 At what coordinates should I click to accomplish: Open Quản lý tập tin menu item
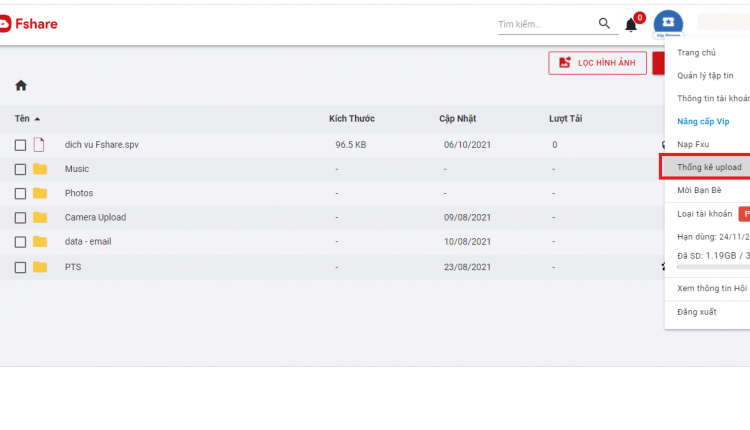click(x=707, y=76)
